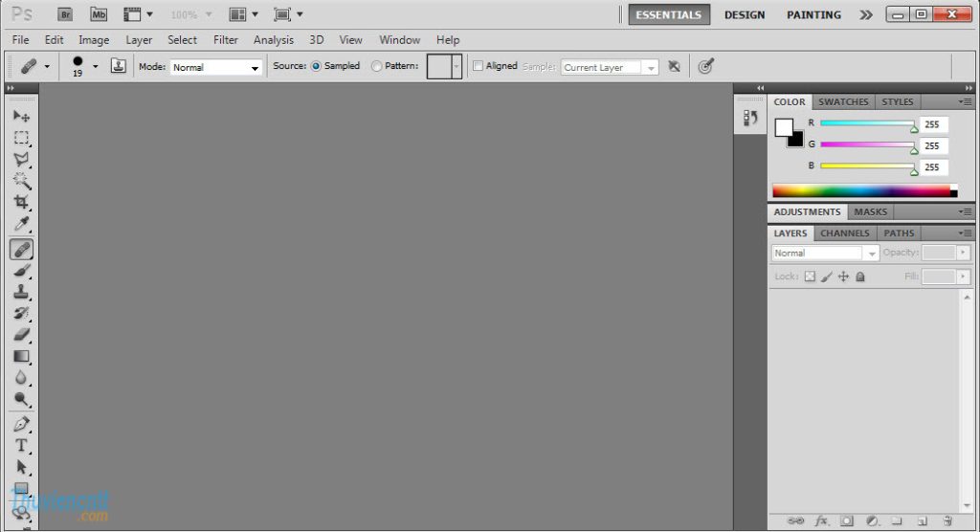
Task: Switch to the Channels tab
Action: (x=844, y=233)
